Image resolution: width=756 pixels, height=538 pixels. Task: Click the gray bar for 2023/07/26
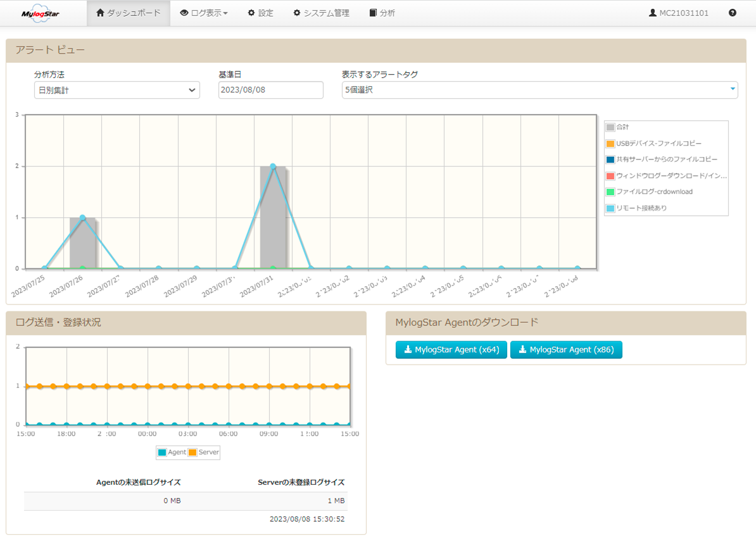[x=82, y=243]
